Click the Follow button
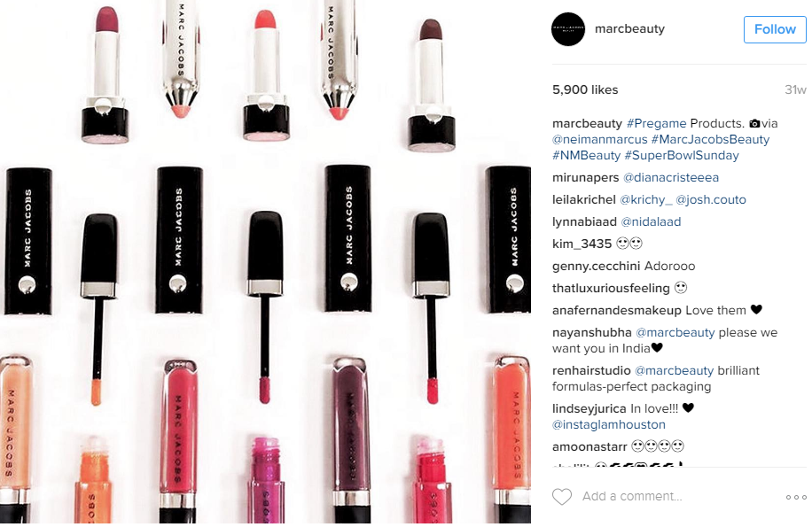 pos(775,29)
